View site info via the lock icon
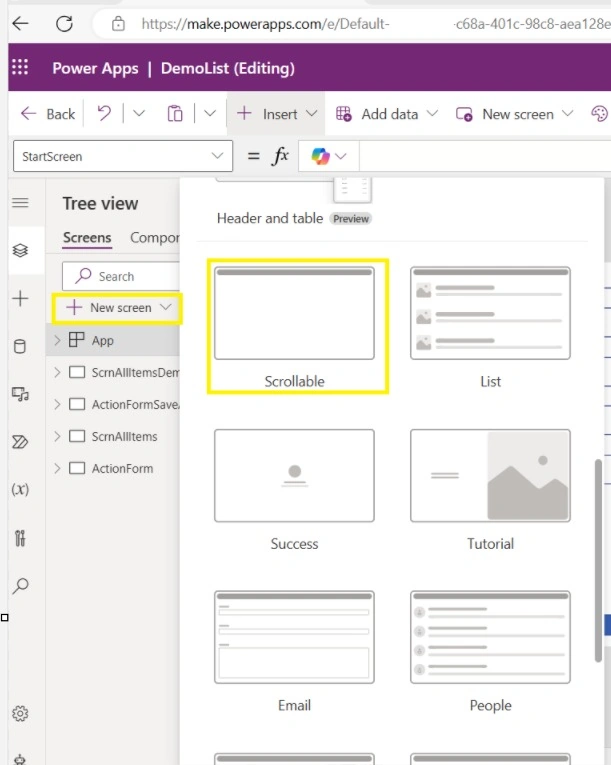This screenshot has height=765, width=611. [x=118, y=23]
